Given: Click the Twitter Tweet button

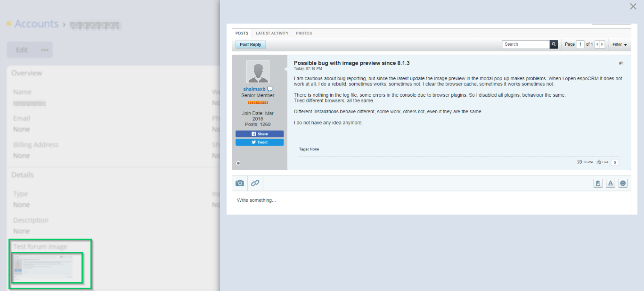Looking at the screenshot, I should point(260,142).
